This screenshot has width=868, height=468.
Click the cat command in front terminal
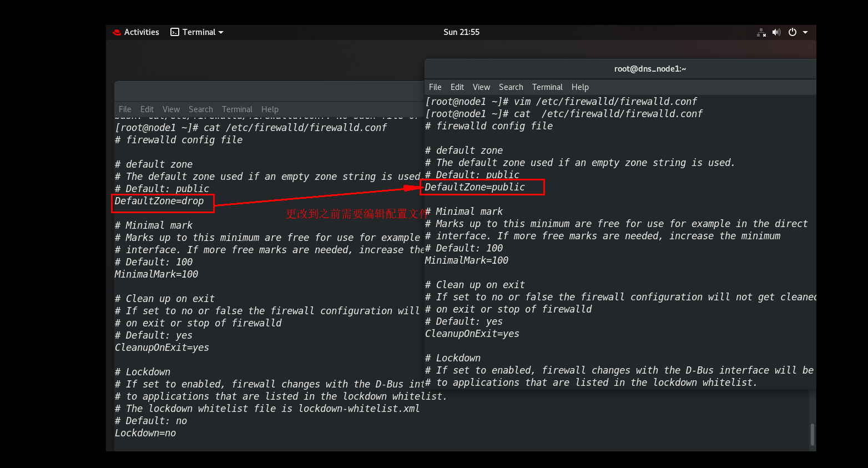pyautogui.click(x=564, y=114)
